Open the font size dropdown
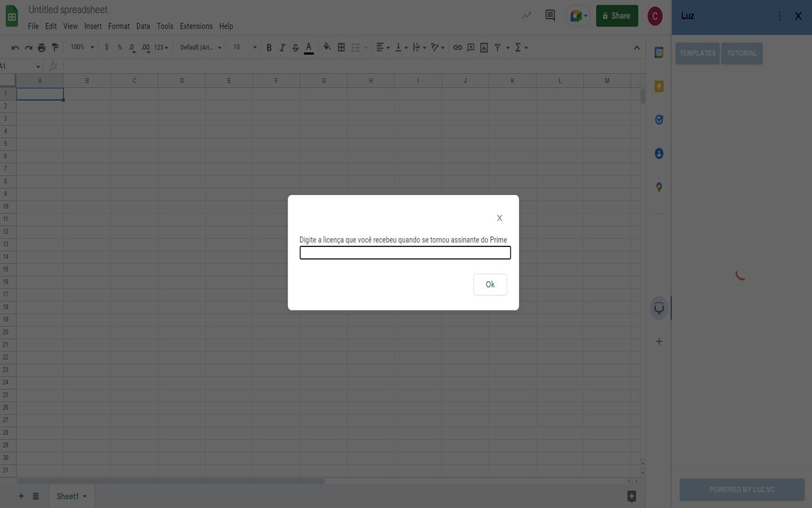The width and height of the screenshot is (812, 508). point(244,48)
